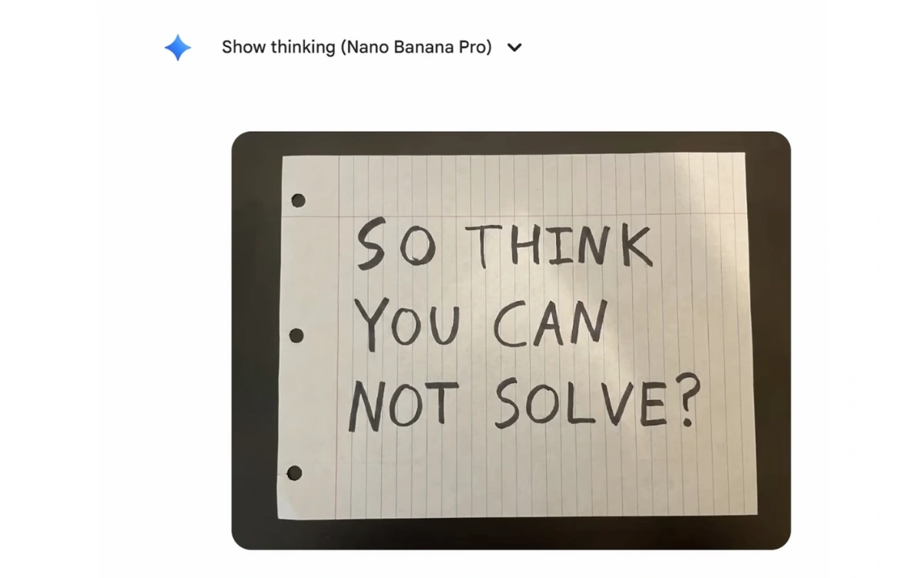Select the bottom punch hole on paper
This screenshot has height=578, width=924.
[x=294, y=472]
